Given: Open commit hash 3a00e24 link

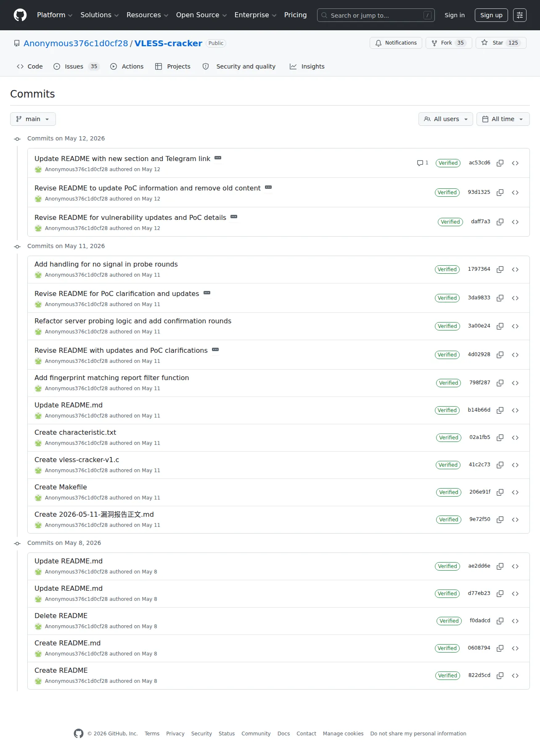Looking at the screenshot, I should click(479, 326).
